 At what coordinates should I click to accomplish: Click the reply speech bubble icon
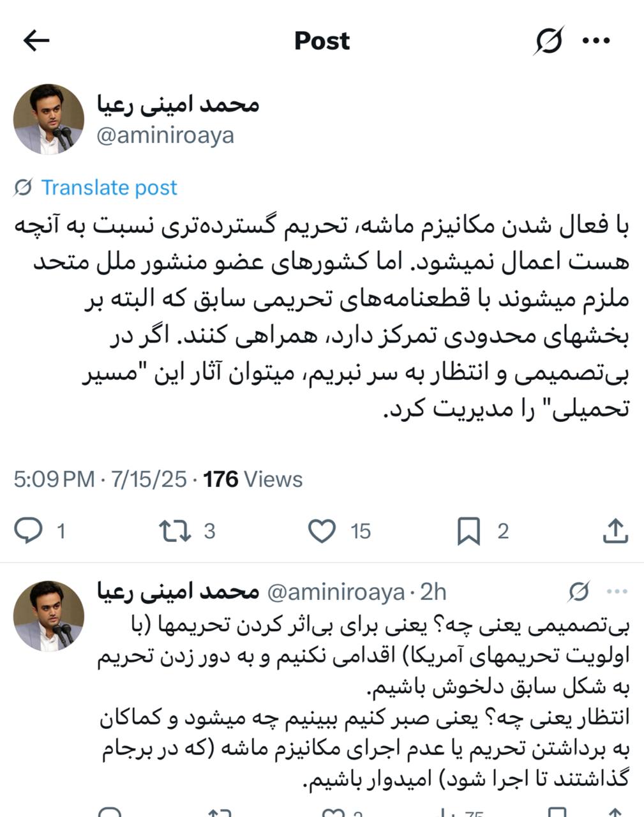coord(28,530)
